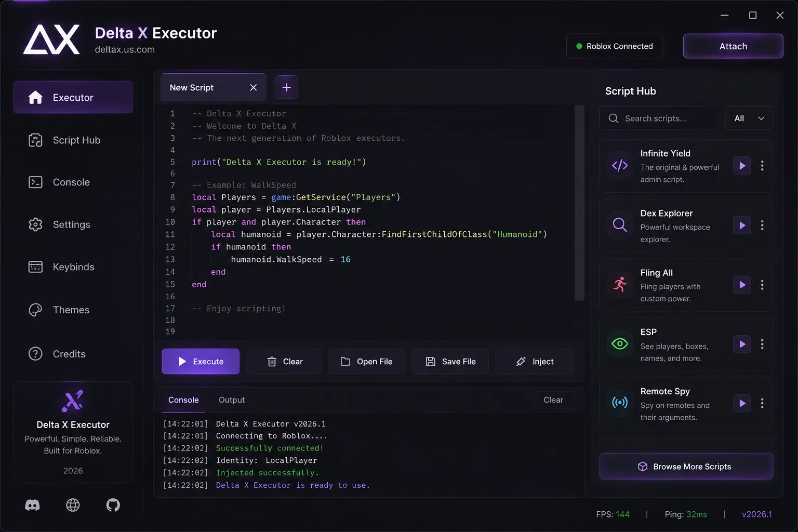Click the Infinite Yield code icon
This screenshot has height=532, width=798.
pos(620,166)
